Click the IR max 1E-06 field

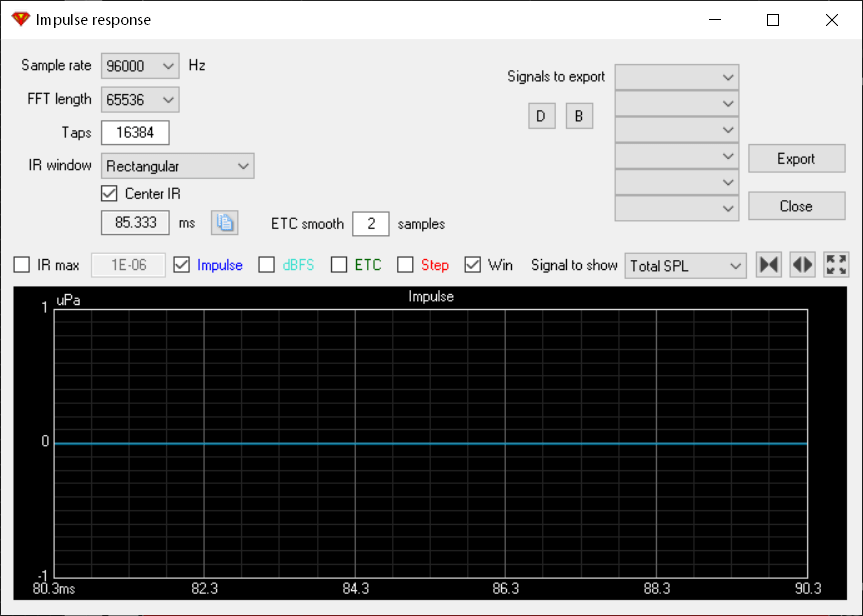click(128, 265)
